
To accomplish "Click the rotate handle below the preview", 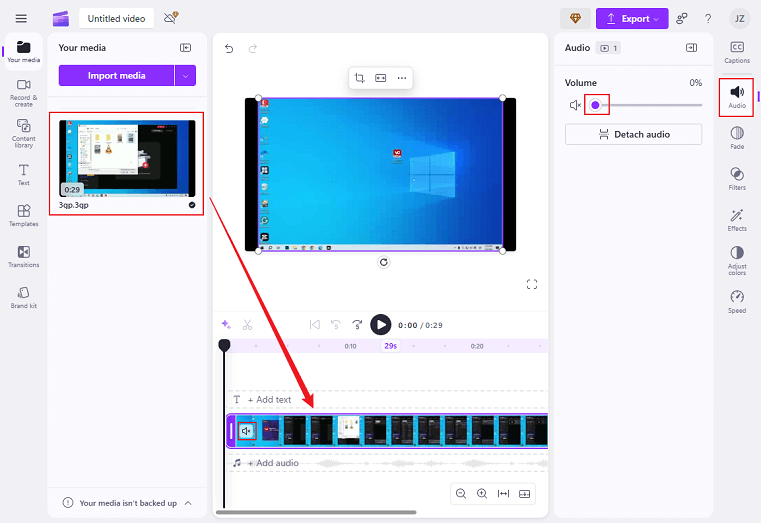I will (383, 262).
